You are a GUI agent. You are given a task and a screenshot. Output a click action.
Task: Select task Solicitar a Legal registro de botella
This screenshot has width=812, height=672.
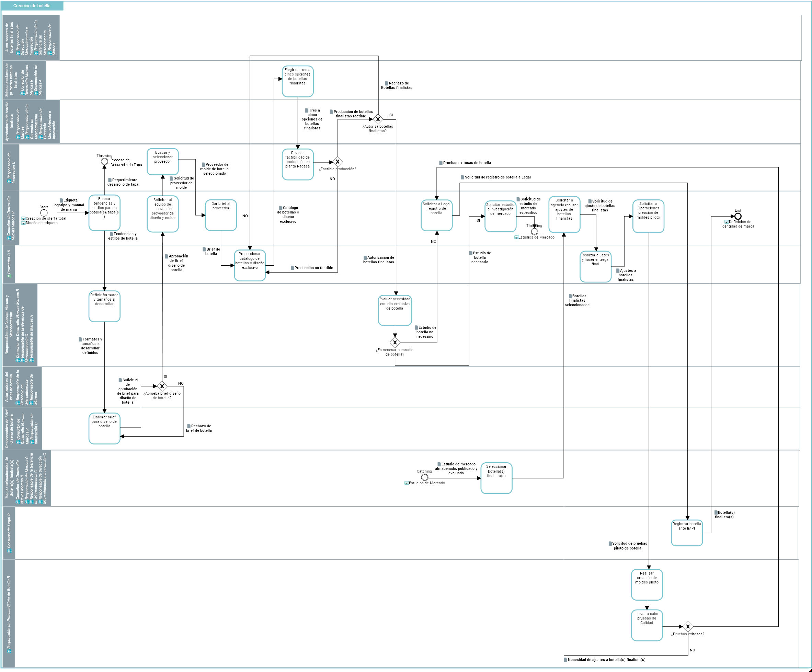436,215
